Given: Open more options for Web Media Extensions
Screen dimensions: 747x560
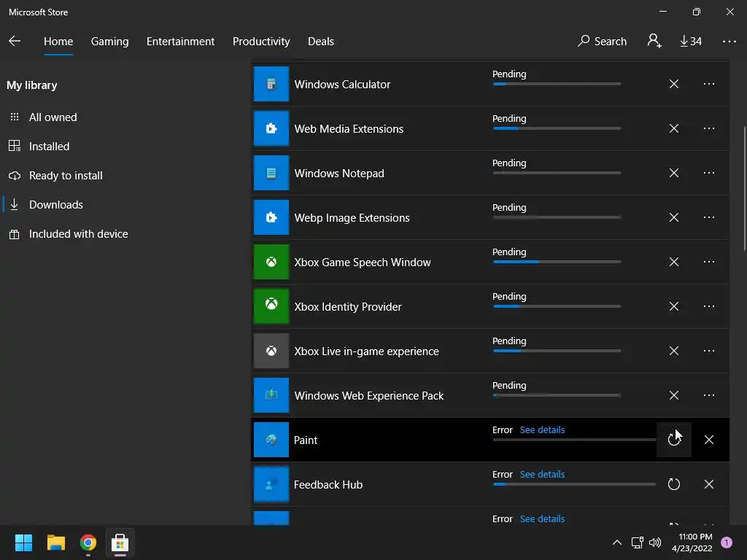Looking at the screenshot, I should pyautogui.click(x=709, y=128).
